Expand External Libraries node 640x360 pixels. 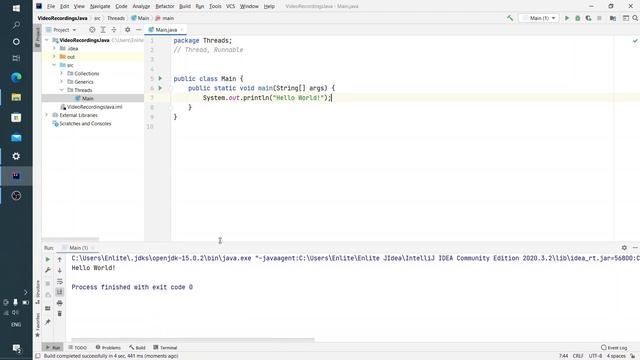click(47, 115)
